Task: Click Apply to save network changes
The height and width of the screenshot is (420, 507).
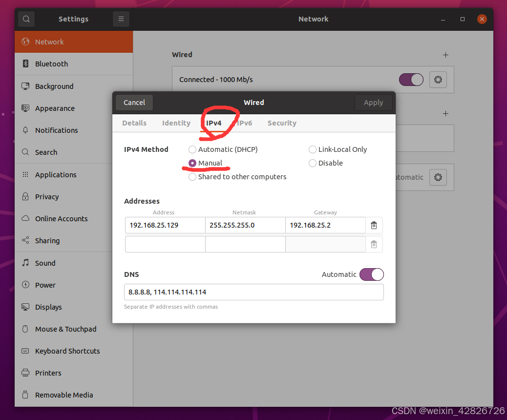Action: pyautogui.click(x=373, y=103)
